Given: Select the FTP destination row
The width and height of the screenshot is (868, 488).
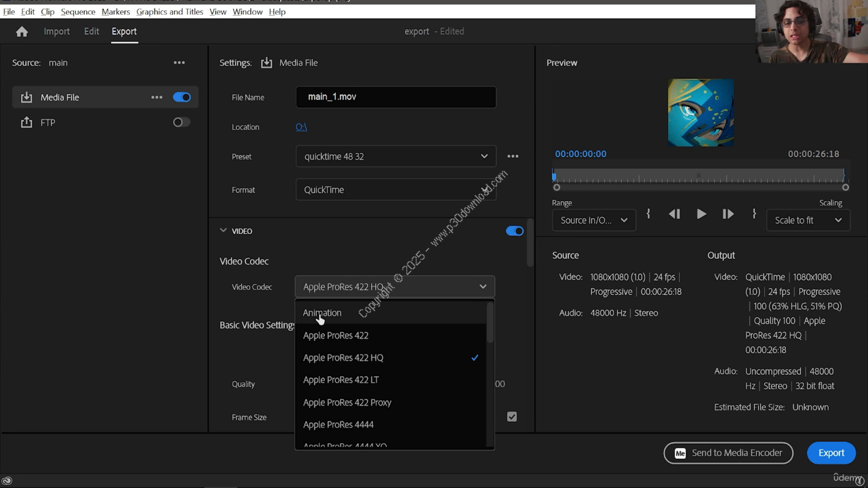Looking at the screenshot, I should pos(105,122).
